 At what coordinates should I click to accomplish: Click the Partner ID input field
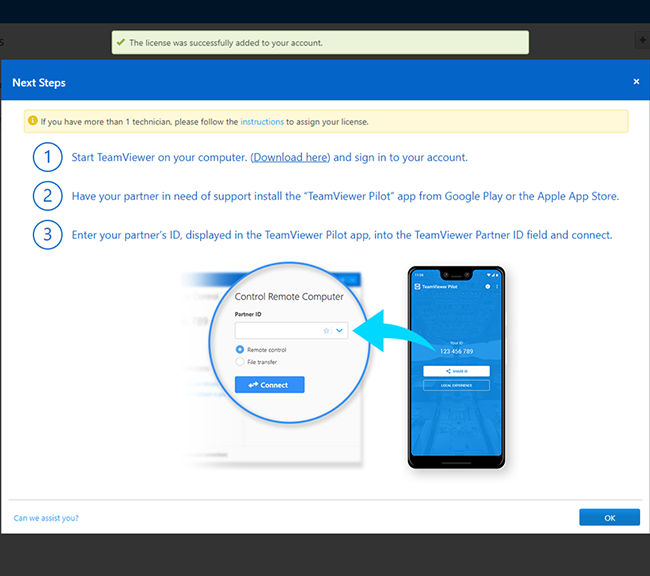pos(291,331)
